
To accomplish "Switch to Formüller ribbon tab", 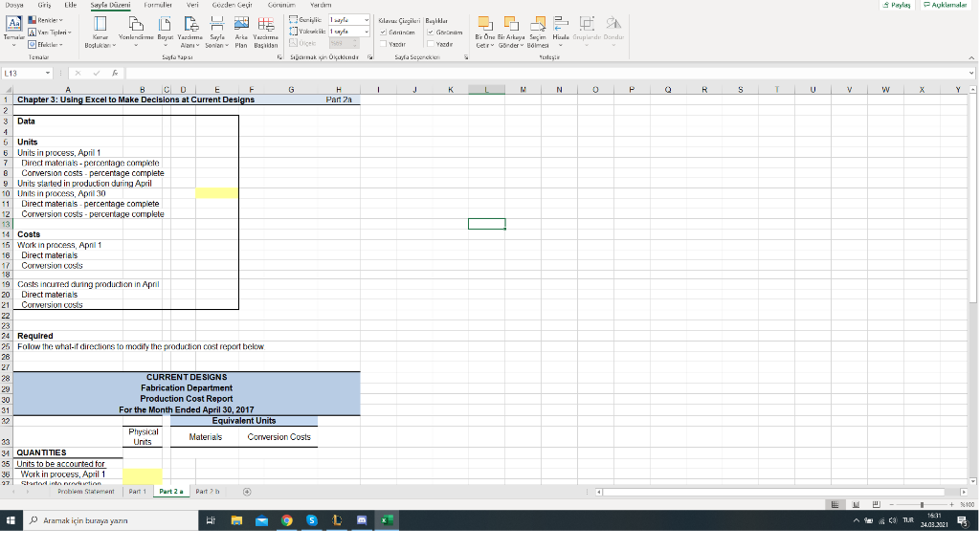I will pyautogui.click(x=158, y=5).
